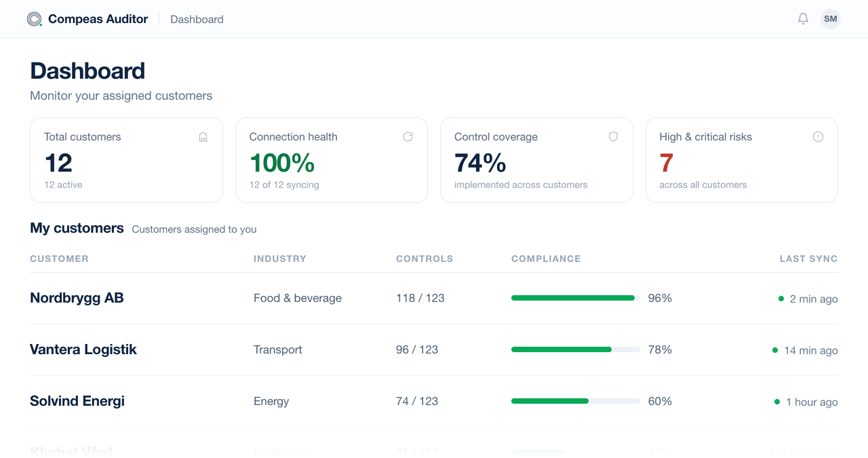868x458 pixels.
Task: Open the High & critical risks card
Action: (x=742, y=160)
